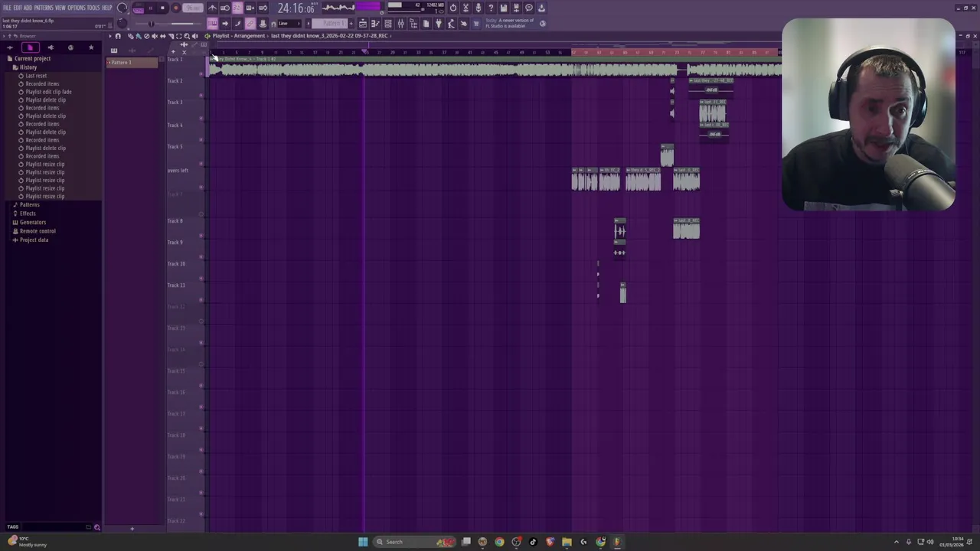The width and height of the screenshot is (980, 551).
Task: Toggle mute dot on Track 2
Action: [x=201, y=96]
